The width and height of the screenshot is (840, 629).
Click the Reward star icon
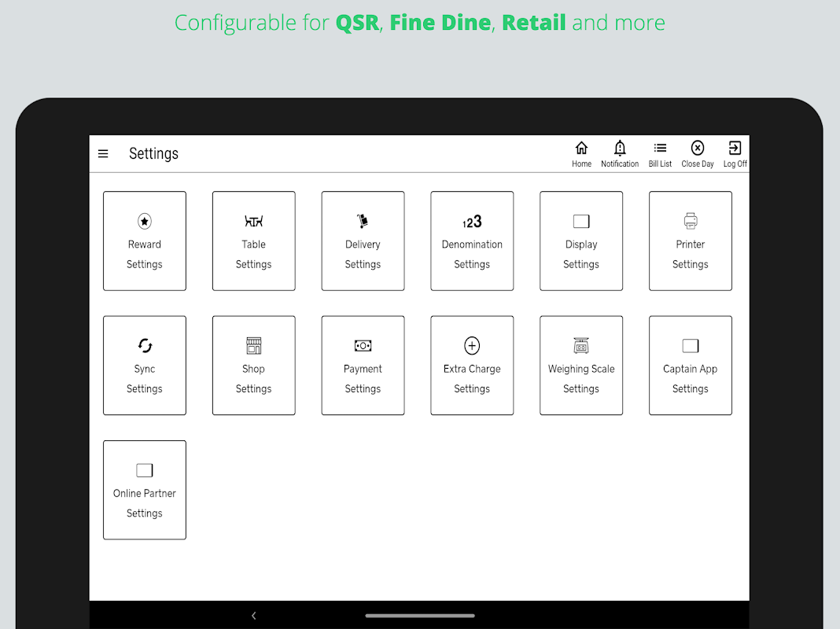pos(145,221)
